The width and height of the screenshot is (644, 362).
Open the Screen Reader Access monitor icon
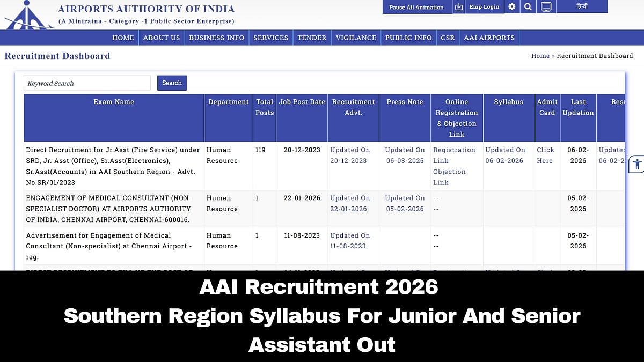[547, 7]
